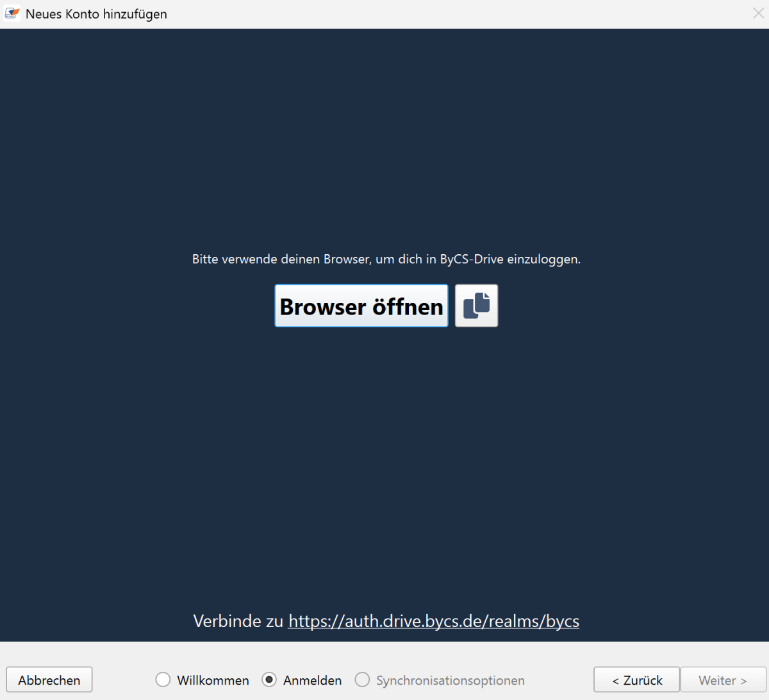Screen dimensions: 769x700
Task: Click the Synchronisationsoptionen step label text
Action: (450, 680)
